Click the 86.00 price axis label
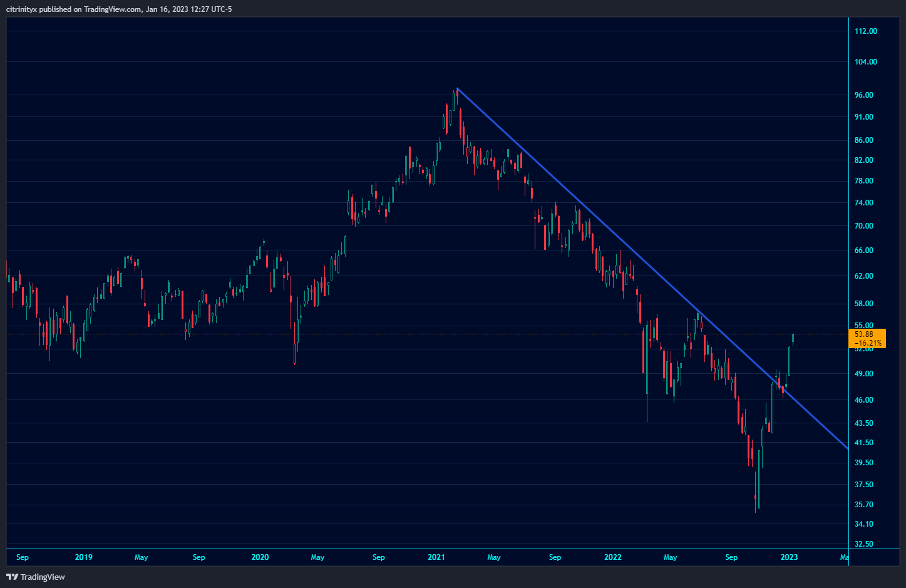The height and width of the screenshot is (588, 906). pos(864,140)
